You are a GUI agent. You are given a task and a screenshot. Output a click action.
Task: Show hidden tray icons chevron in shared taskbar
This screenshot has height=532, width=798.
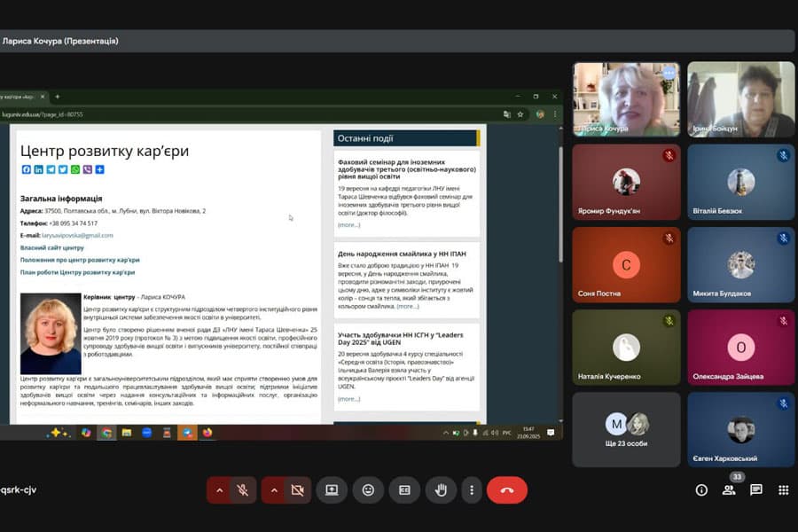[446, 433]
